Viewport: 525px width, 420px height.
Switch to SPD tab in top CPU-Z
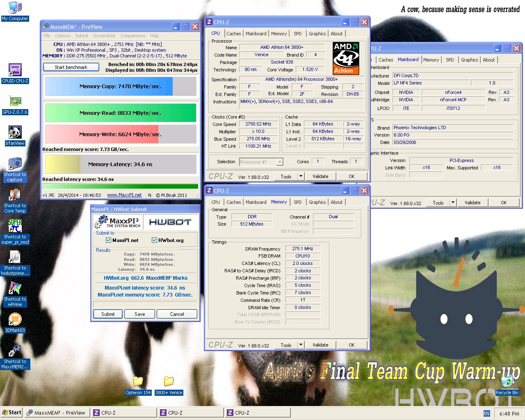point(298,34)
